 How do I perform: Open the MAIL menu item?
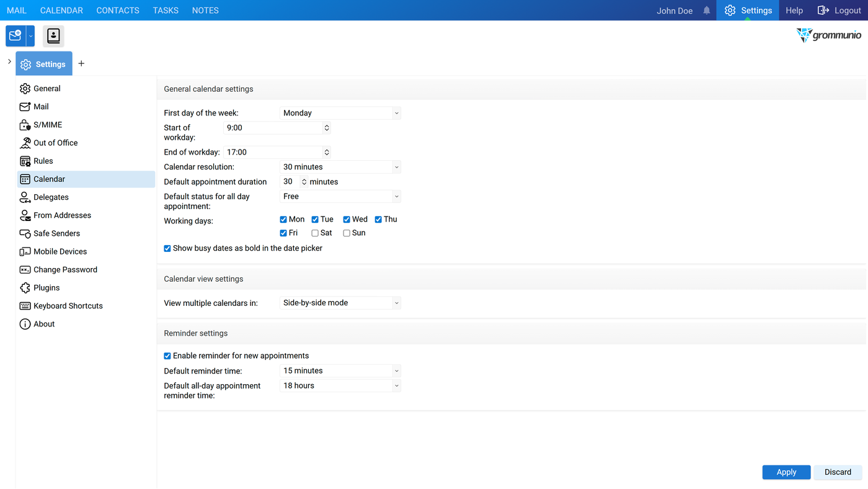pos(17,11)
